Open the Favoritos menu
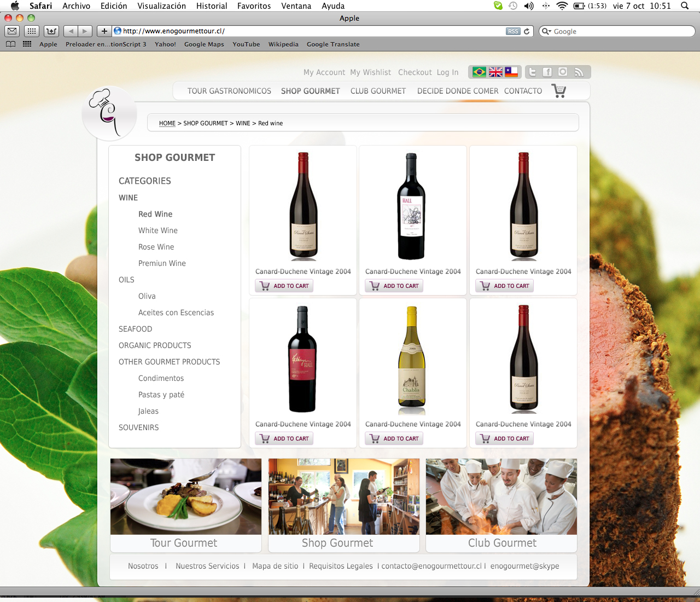Screen dimensions: 700x602 click(x=254, y=5)
